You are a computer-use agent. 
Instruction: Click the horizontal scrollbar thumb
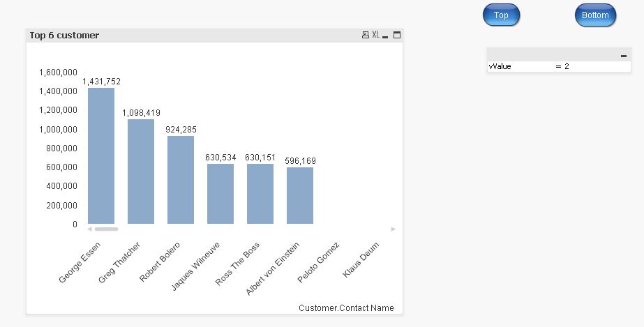pyautogui.click(x=106, y=229)
